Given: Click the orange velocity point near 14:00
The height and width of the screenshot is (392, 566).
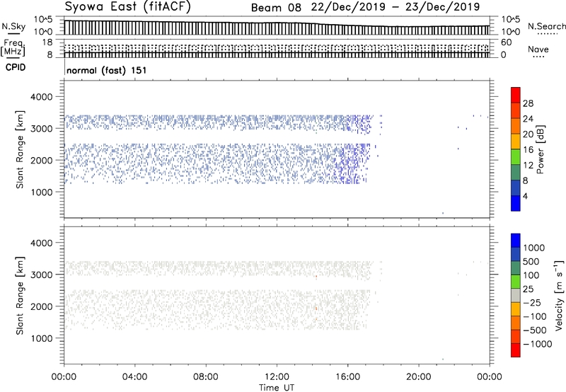Looking at the screenshot, I should tap(316, 309).
